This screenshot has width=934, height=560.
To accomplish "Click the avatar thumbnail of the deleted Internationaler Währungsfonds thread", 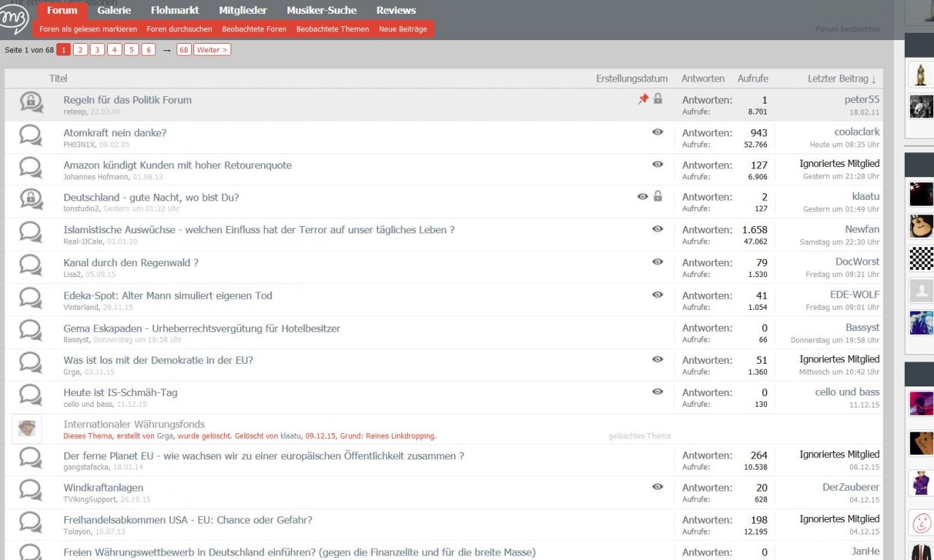I will click(27, 429).
